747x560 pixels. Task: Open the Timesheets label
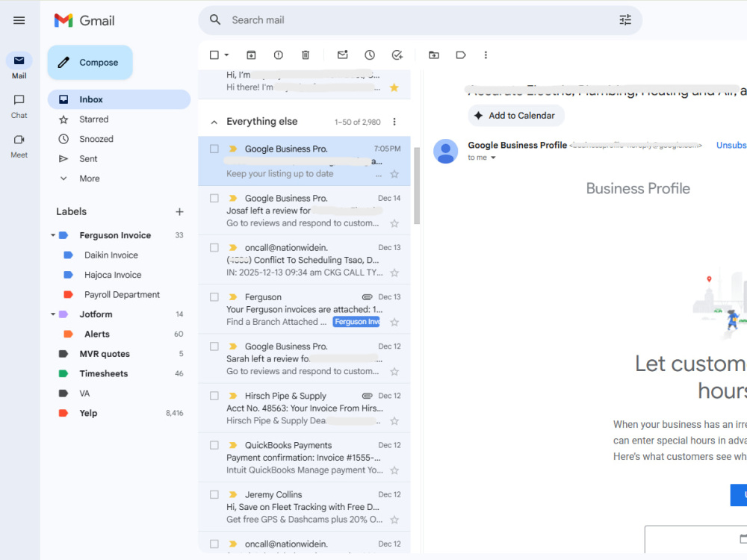pyautogui.click(x=119, y=374)
